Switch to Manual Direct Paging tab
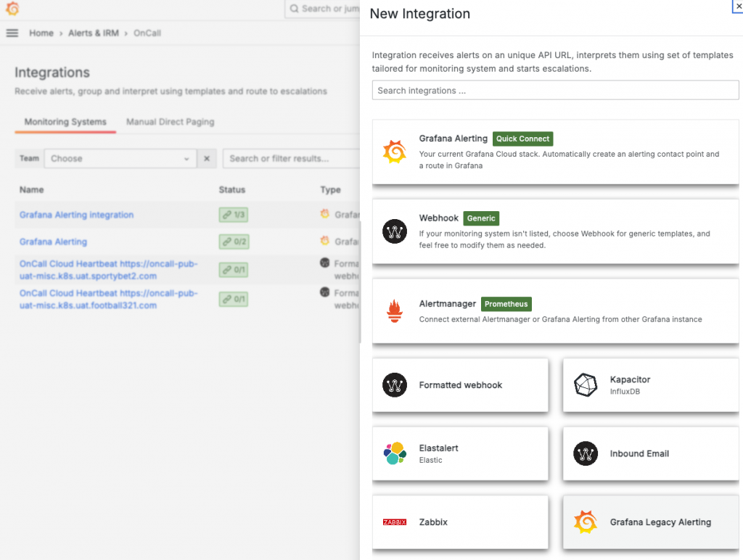 (x=170, y=122)
